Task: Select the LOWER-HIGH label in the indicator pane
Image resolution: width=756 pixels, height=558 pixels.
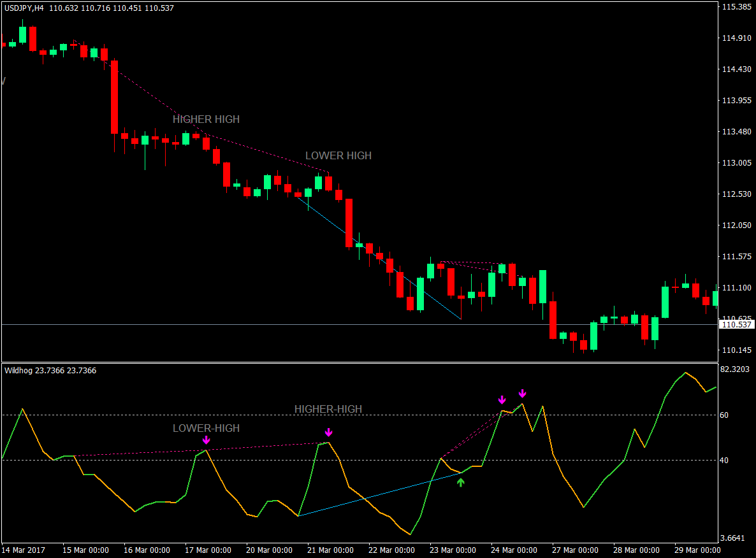Action: pyautogui.click(x=207, y=428)
